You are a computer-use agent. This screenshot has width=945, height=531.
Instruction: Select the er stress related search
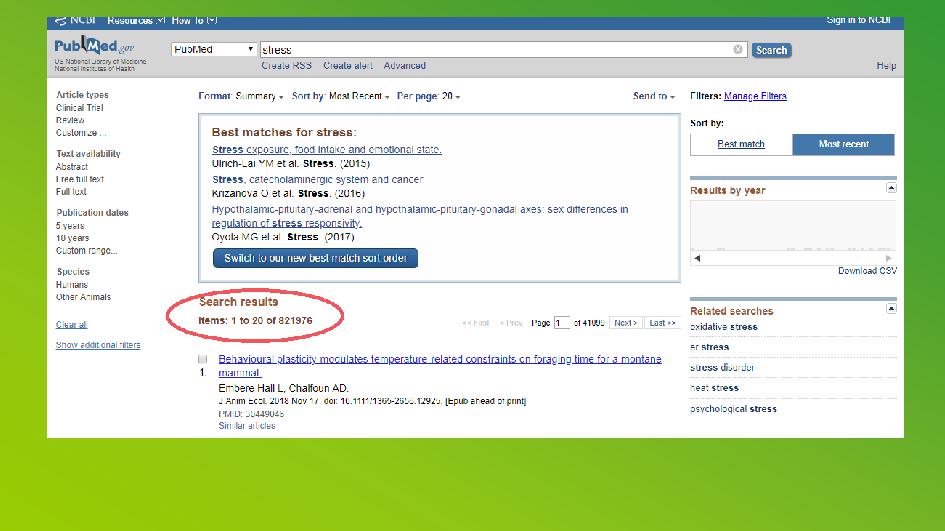click(709, 348)
